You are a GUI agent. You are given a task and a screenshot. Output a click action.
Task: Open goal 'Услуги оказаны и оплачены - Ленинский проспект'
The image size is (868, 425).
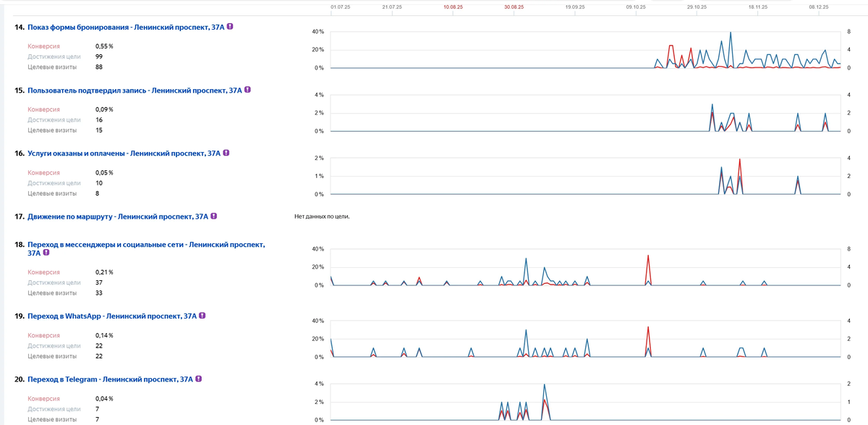(124, 153)
